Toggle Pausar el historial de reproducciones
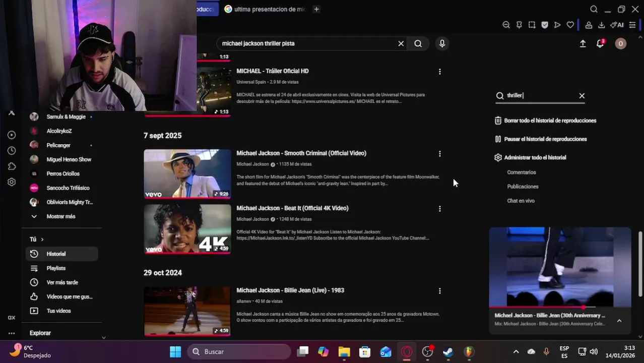 (541, 139)
